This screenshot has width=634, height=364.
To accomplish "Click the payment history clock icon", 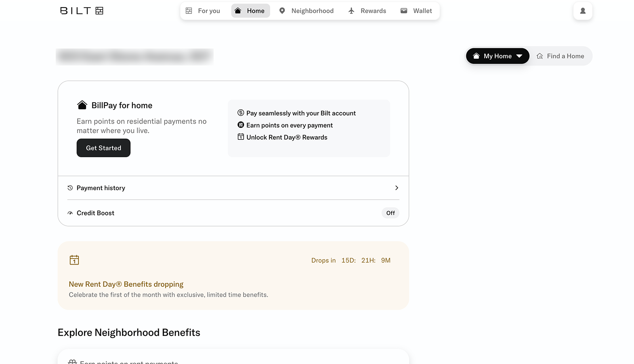I will (70, 188).
